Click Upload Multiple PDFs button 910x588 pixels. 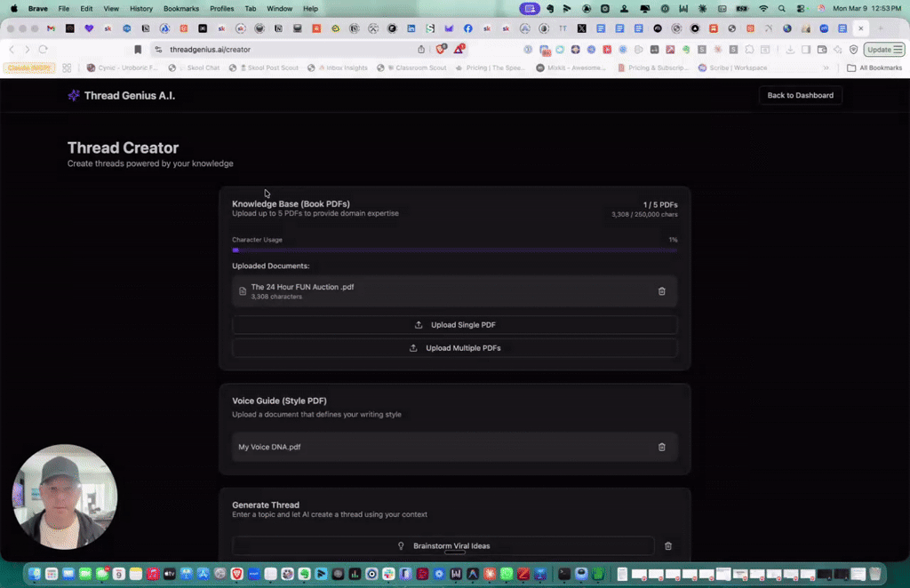(454, 348)
